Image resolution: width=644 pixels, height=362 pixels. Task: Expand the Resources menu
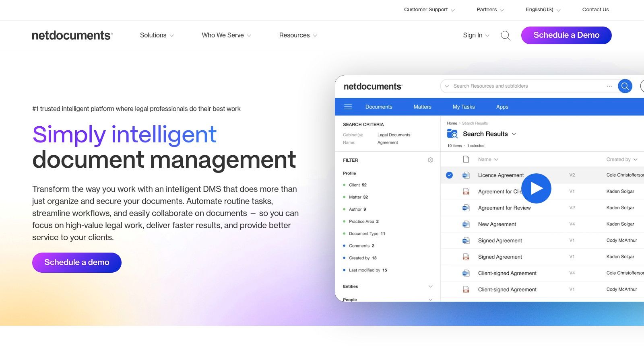pos(298,35)
